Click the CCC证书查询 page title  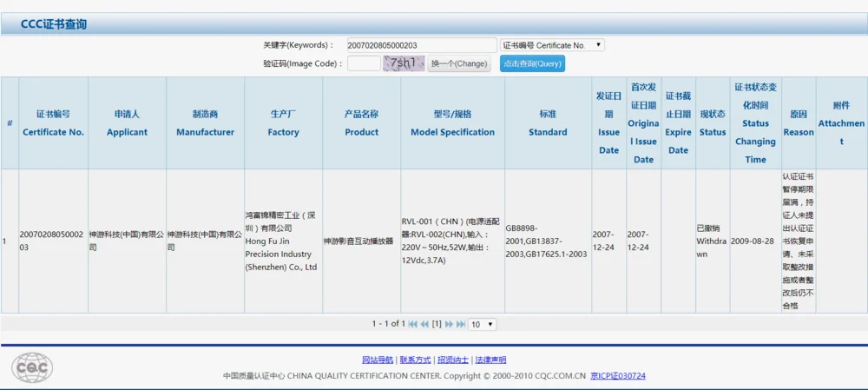click(54, 24)
